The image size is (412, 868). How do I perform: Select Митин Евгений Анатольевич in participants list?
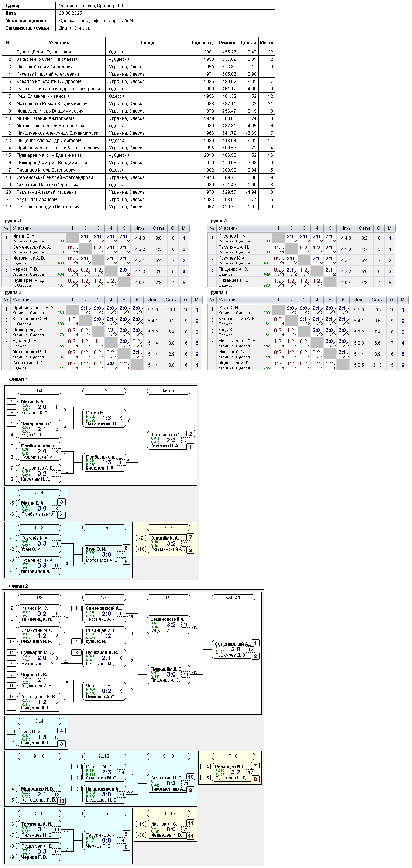(x=46, y=118)
